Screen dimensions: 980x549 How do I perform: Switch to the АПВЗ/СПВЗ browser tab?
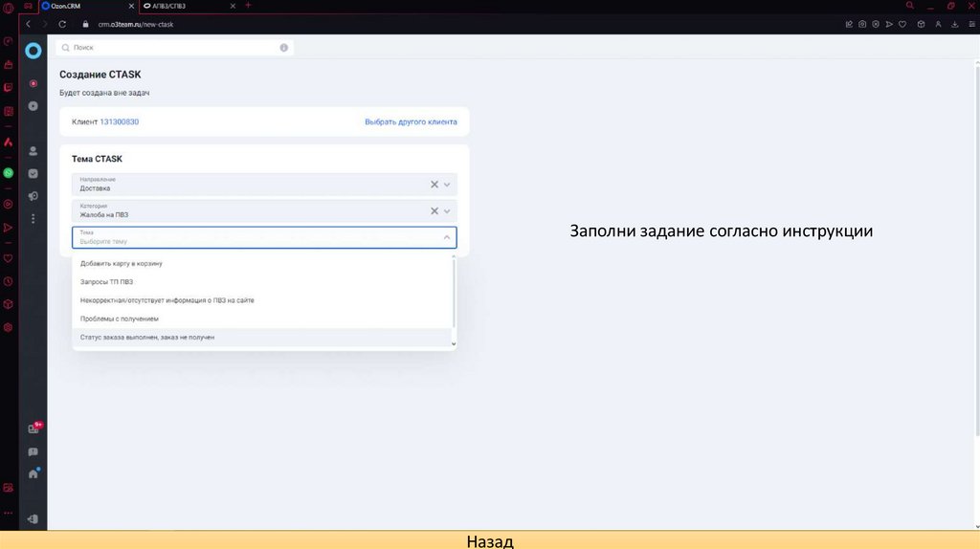[x=188, y=6]
